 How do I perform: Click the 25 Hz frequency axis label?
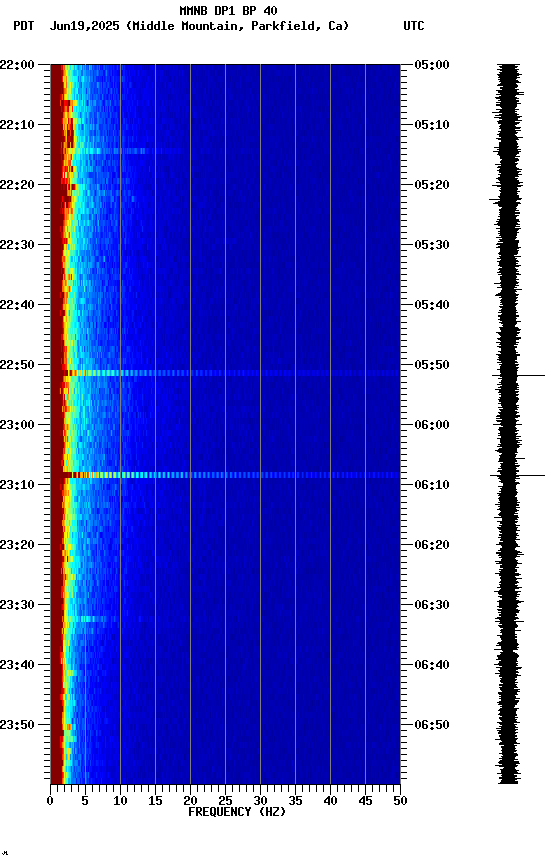pos(225,801)
